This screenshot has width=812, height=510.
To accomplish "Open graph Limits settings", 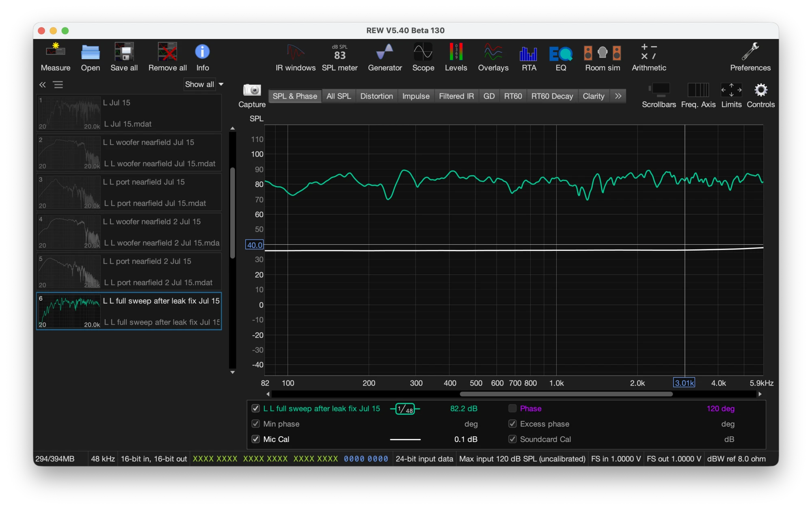I will (731, 96).
